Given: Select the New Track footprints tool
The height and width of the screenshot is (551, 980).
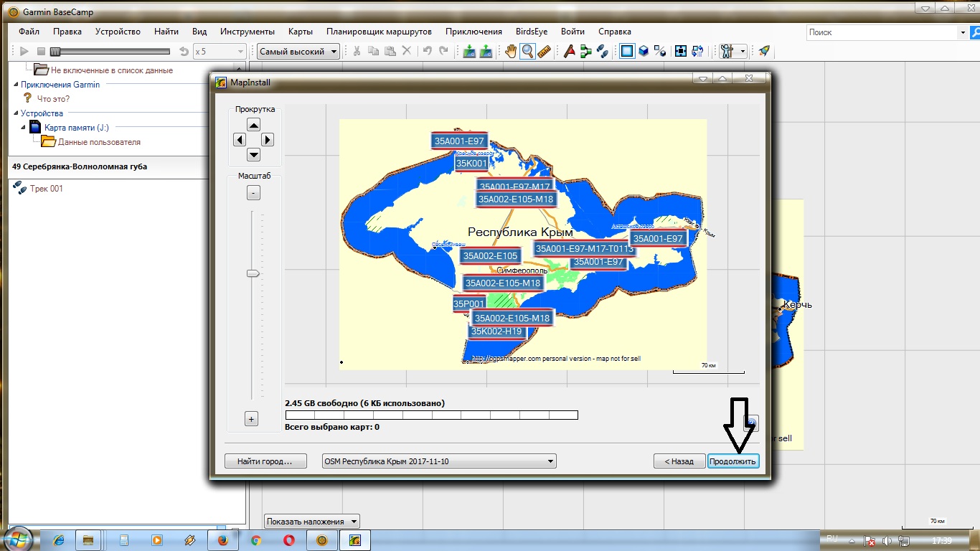Looking at the screenshot, I should point(603,51).
